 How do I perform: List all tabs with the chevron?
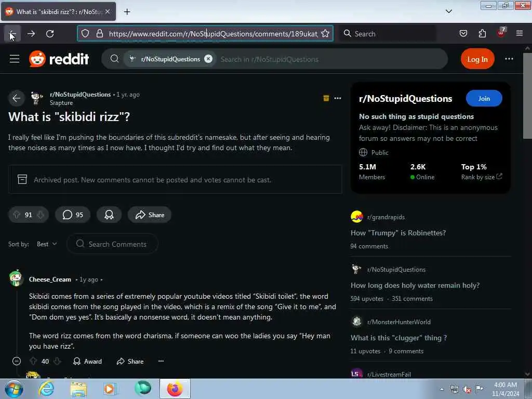pos(448,11)
